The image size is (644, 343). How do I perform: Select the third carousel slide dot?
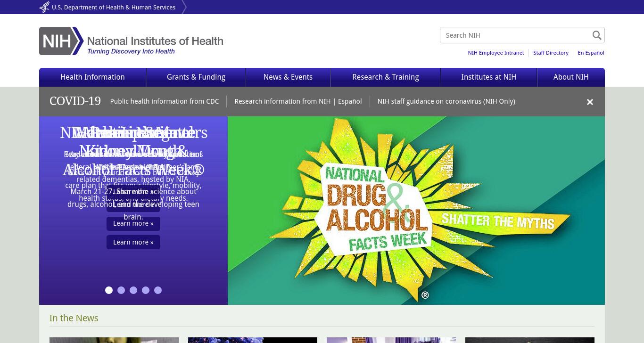coord(133,290)
